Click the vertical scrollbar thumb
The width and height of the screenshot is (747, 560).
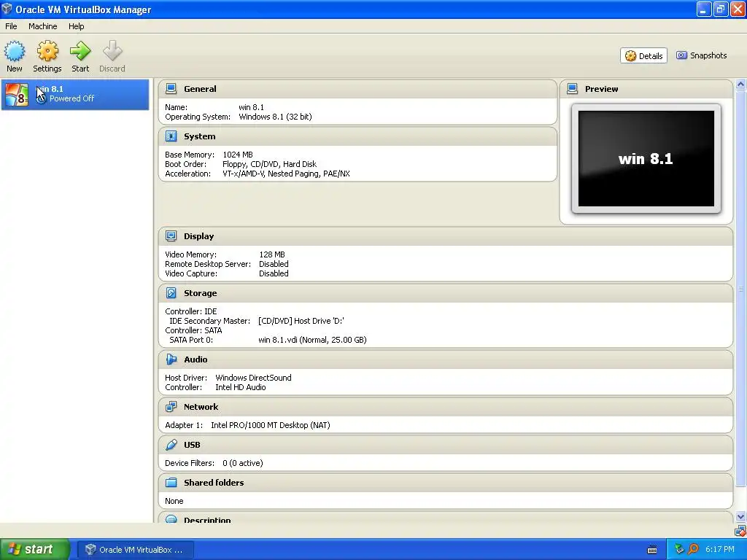[x=740, y=289]
